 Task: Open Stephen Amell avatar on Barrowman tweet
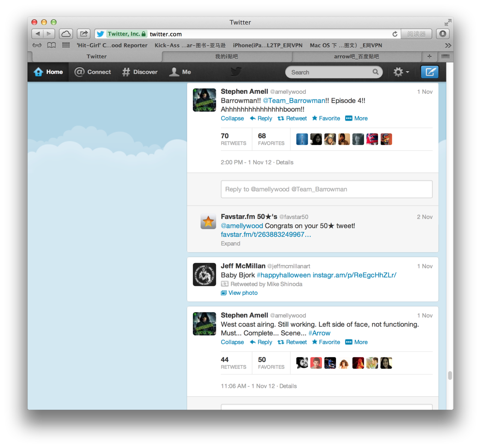204,100
